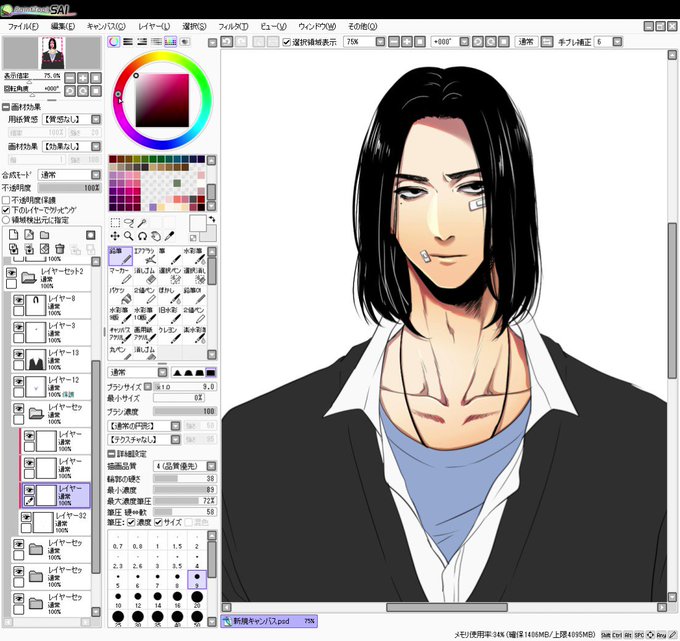680x641 pixels.
Task: Open the rotation angle +000° dropdown
Action: 464,42
